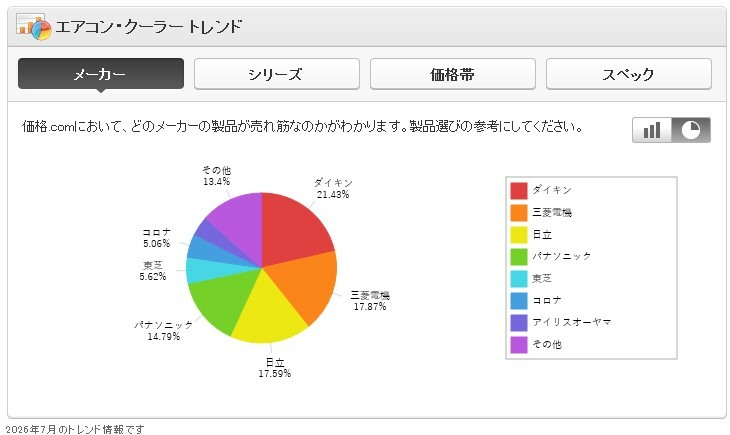Click indigo アイリスオーヤマ legend swatch
730x435 pixels.
point(519,323)
